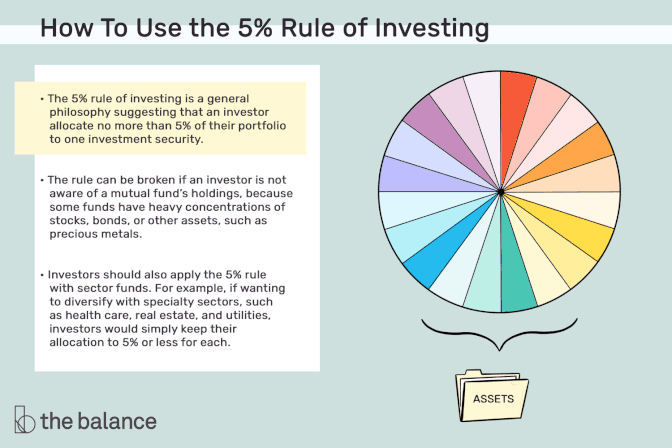Viewport: 672px width, 448px height.
Task: Select the bright blue pie slice
Action: pos(441,251)
